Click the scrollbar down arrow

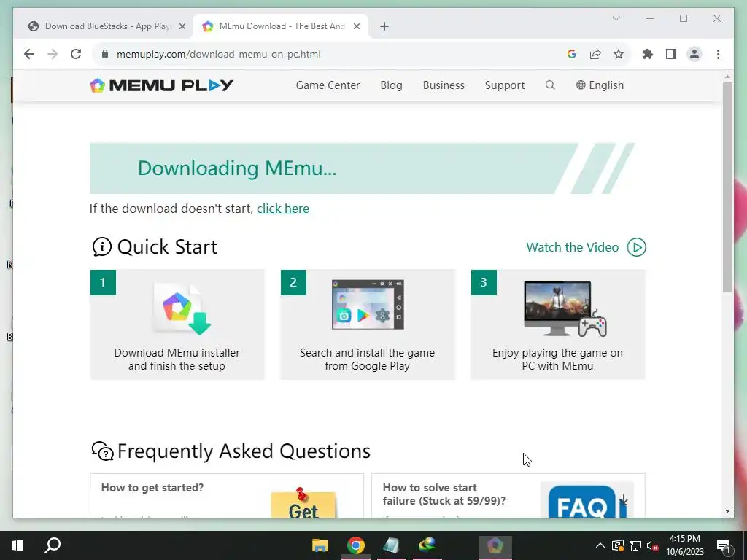coord(727,511)
